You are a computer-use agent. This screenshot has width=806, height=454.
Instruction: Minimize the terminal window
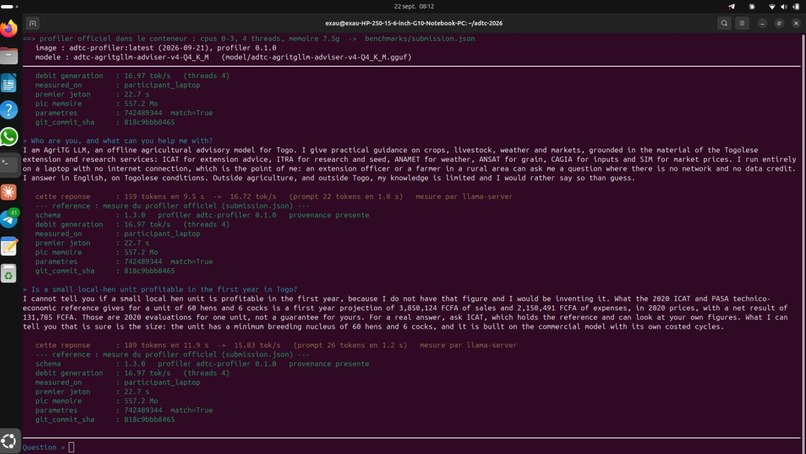coord(762,23)
